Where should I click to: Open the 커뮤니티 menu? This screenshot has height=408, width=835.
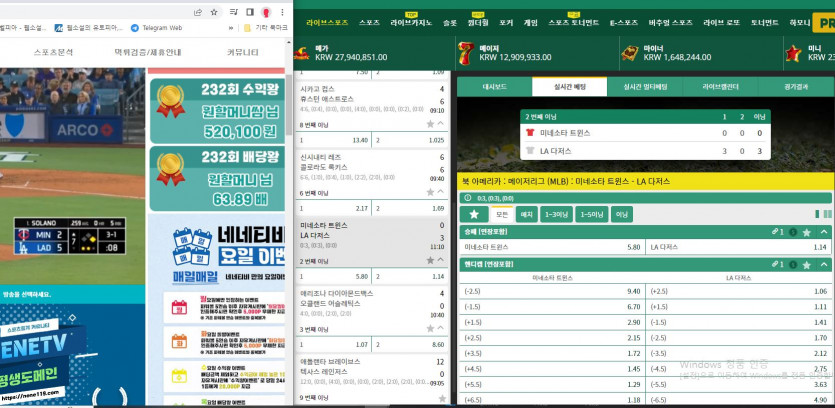tap(243, 52)
